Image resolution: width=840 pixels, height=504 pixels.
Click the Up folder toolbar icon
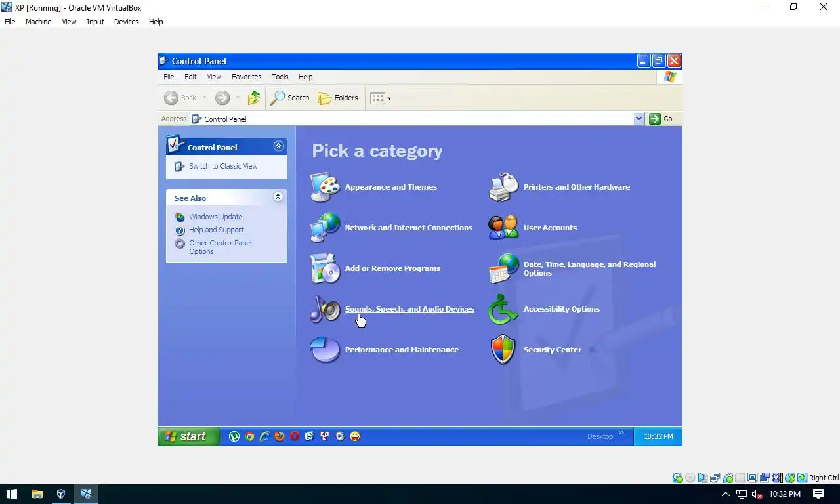[254, 98]
